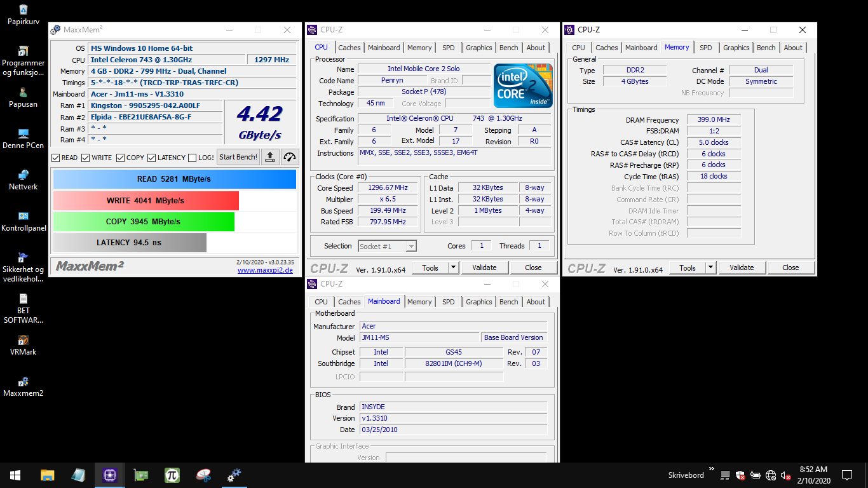The height and width of the screenshot is (488, 868).
Task: Click the red WRITE 4041 MByte/s bar
Action: 146,201
